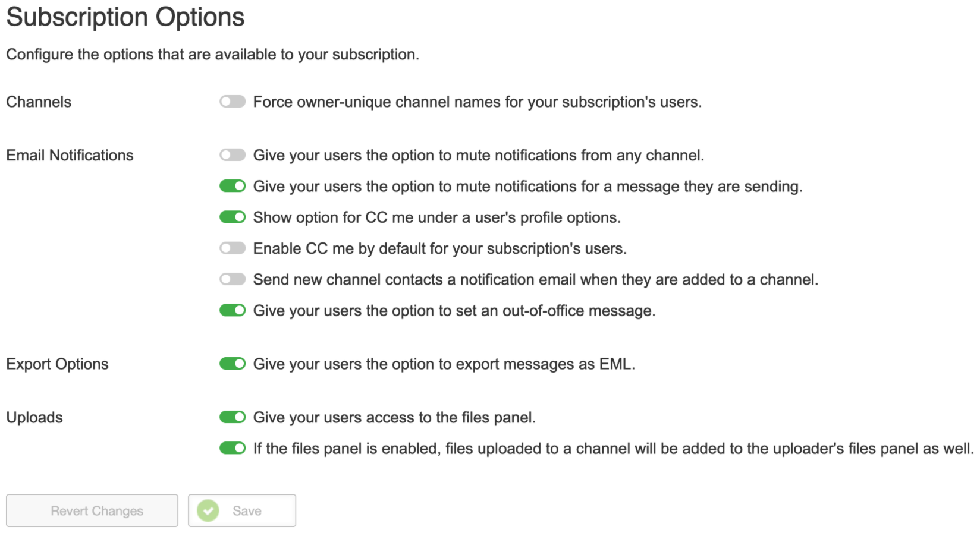This screenshot has height=533, width=980.
Task: Click text 'Give your users access to the files panel'
Action: pos(394,417)
